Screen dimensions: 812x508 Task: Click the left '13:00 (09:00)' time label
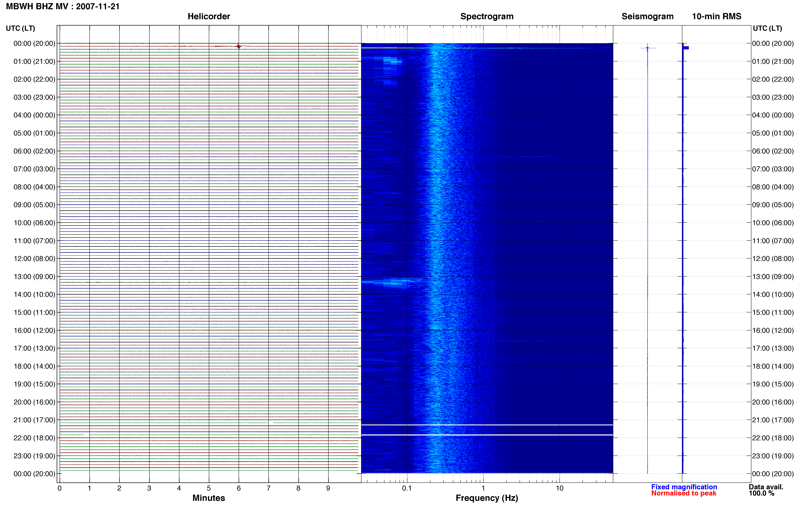[x=34, y=277]
